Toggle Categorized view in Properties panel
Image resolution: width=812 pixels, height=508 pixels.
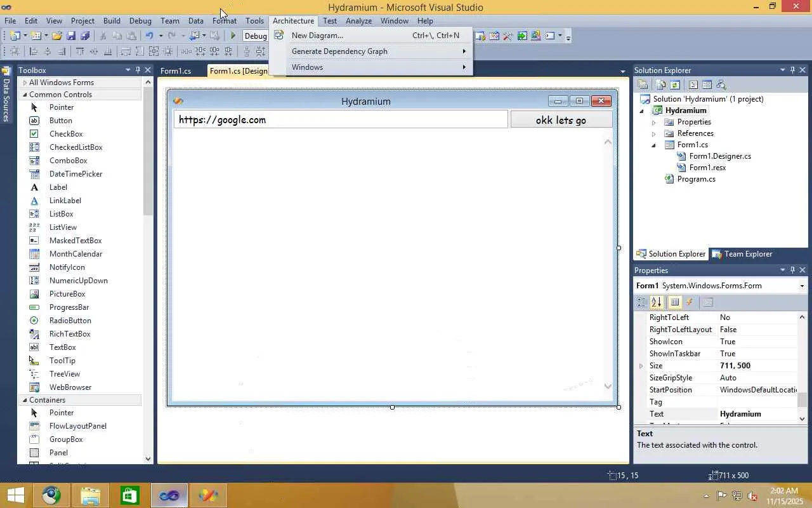tap(642, 302)
